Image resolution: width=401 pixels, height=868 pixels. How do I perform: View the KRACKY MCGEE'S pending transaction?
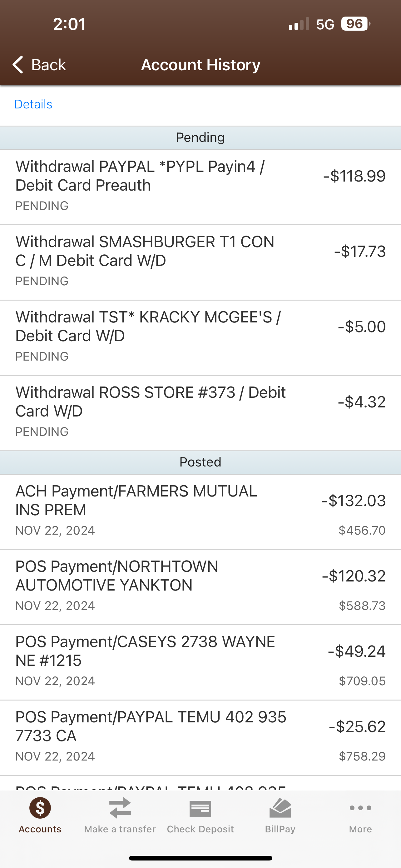click(200, 338)
